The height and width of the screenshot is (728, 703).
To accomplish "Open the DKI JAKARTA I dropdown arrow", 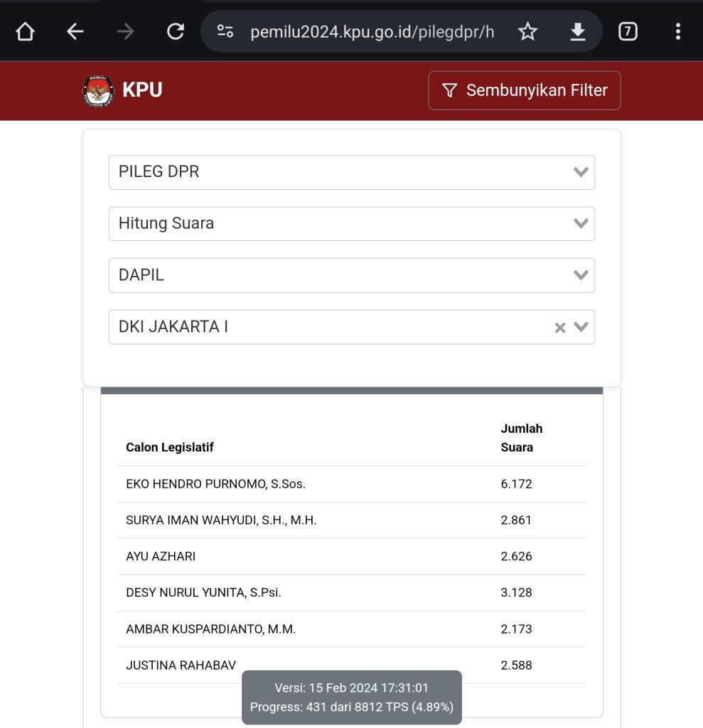I will [581, 327].
